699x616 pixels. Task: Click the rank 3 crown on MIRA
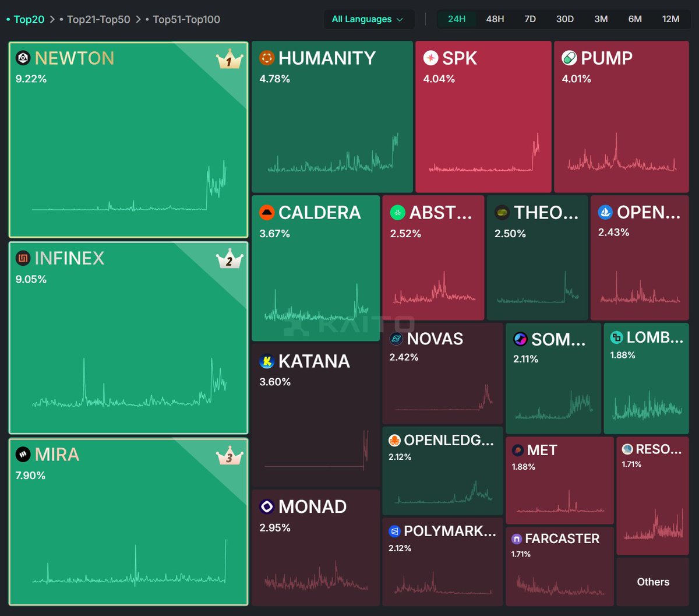[x=229, y=456]
